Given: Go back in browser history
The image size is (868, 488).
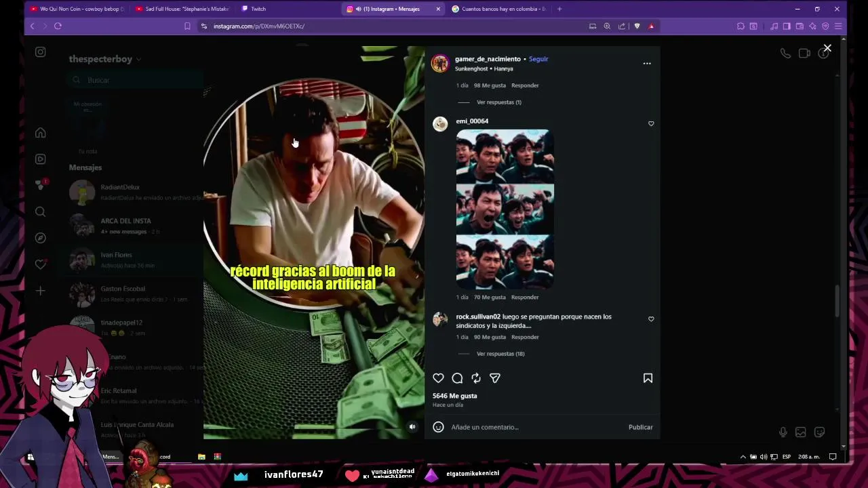Looking at the screenshot, I should [32, 26].
